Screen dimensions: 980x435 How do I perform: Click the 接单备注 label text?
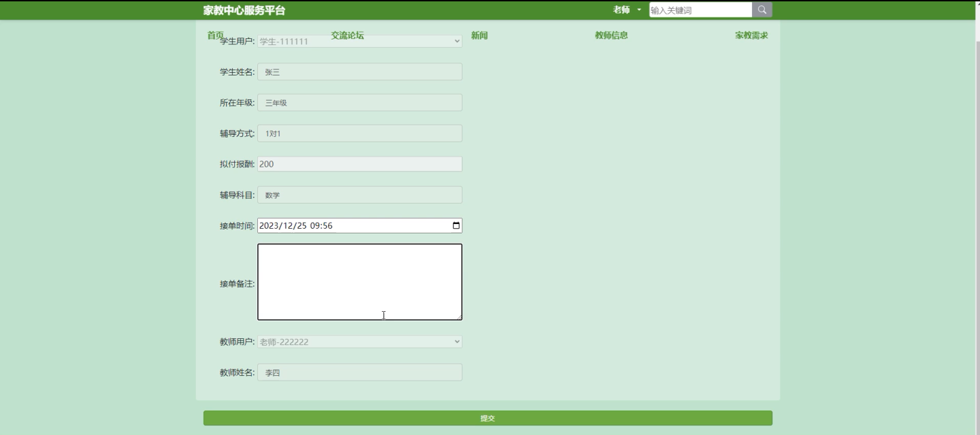coord(237,284)
